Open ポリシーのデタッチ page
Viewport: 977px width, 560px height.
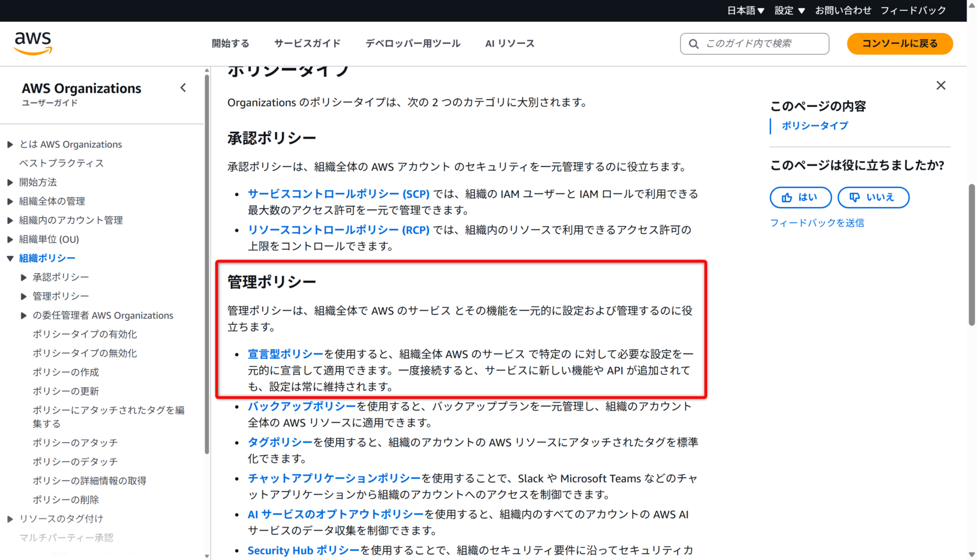tap(74, 461)
